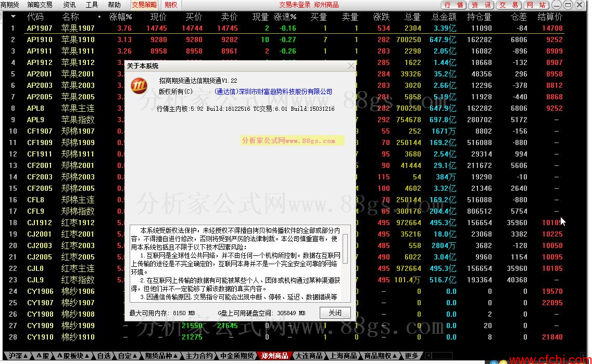Open the A股板块 bottom tab dropdown
This screenshot has width=592, height=364.
pyautogui.click(x=73, y=356)
